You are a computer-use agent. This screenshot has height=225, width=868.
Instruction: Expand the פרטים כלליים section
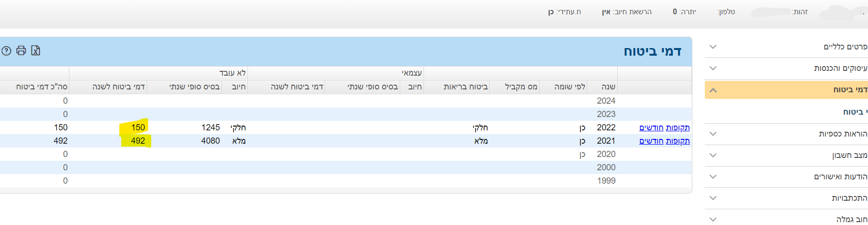click(713, 47)
